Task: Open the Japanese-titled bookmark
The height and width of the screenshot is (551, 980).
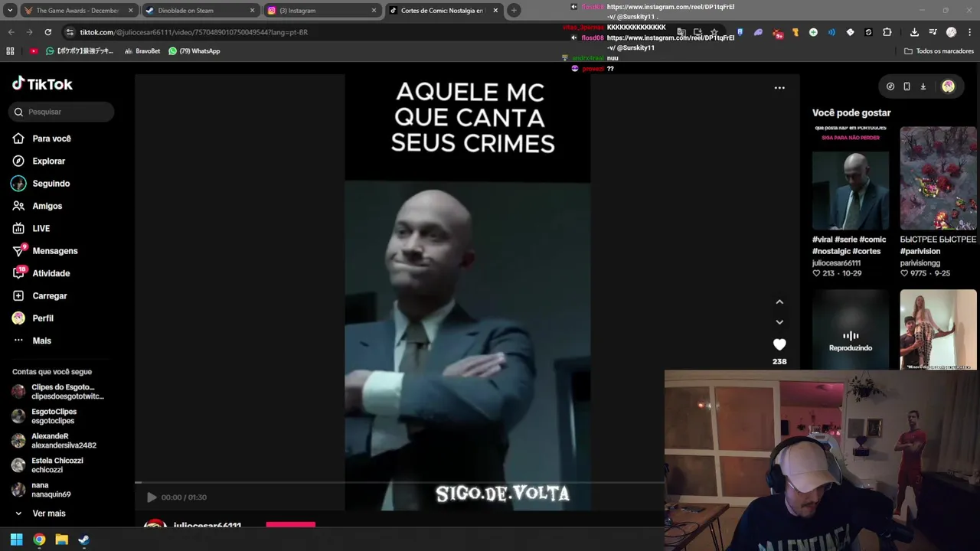Action: click(x=80, y=51)
